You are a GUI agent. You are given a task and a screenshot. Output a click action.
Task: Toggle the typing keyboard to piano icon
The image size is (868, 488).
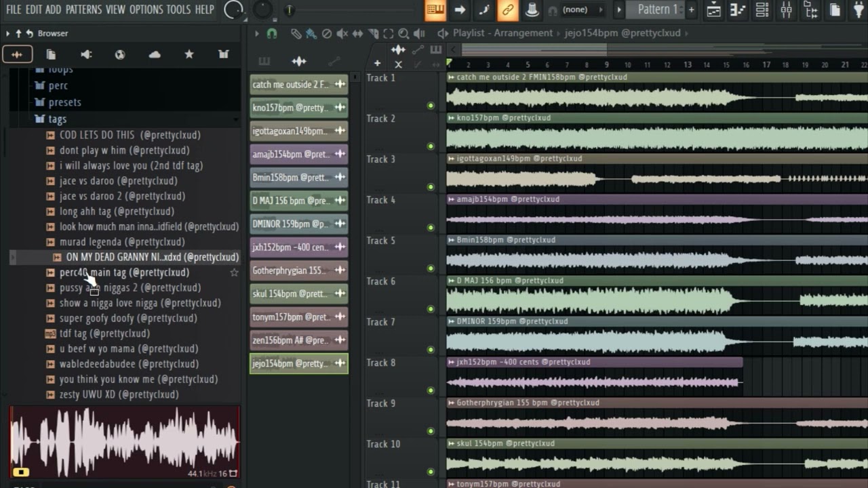(435, 9)
